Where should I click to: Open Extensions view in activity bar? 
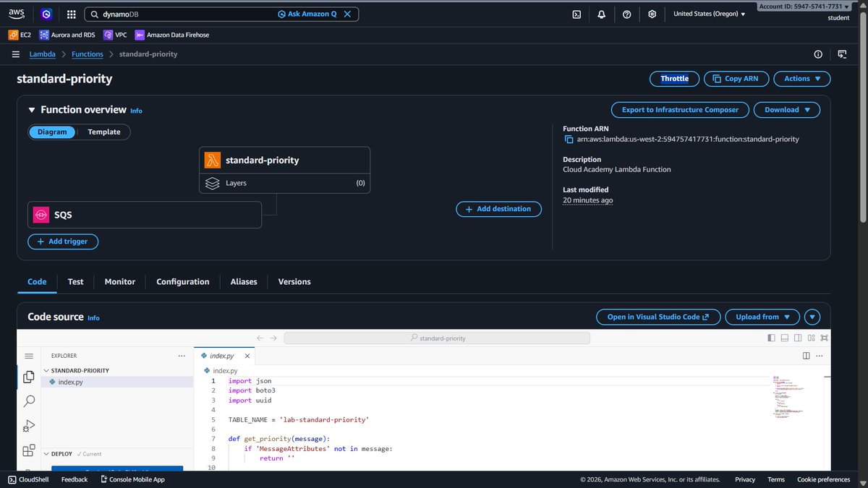click(29, 451)
